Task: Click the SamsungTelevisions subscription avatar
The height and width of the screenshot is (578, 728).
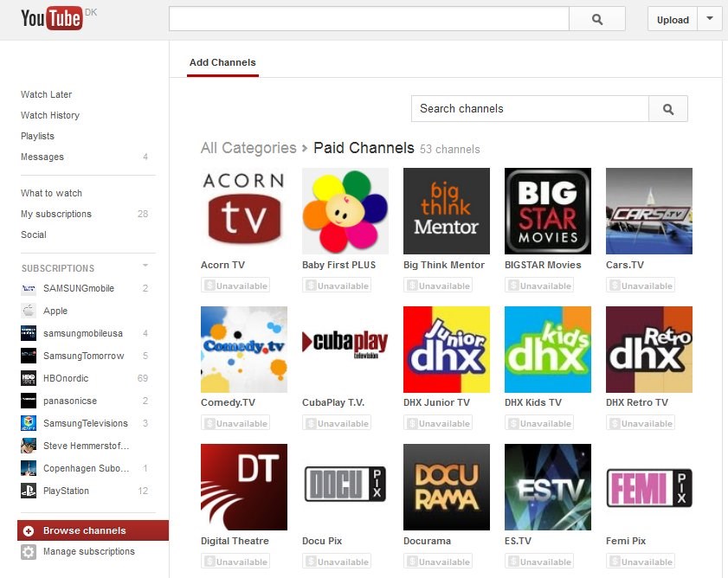Action: 29,423
